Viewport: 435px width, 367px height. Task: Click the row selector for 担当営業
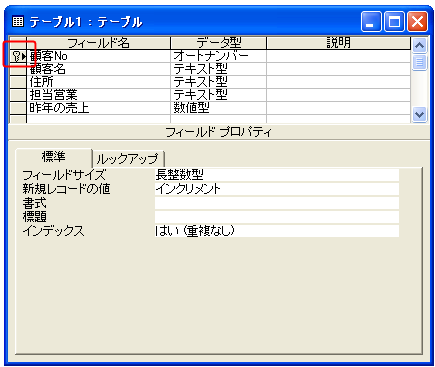[x=18, y=95]
